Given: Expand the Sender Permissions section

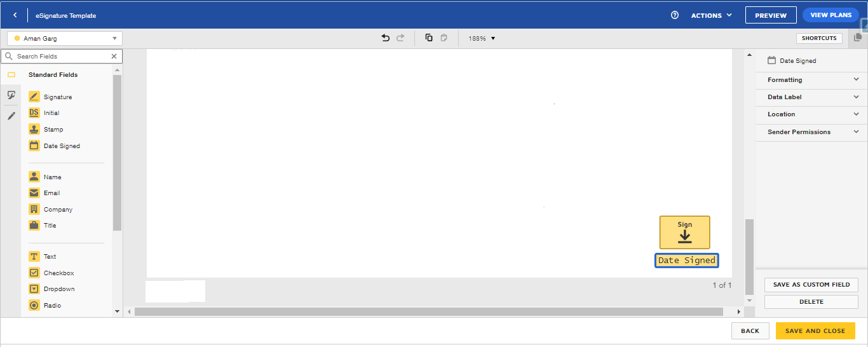Looking at the screenshot, I should [812, 132].
